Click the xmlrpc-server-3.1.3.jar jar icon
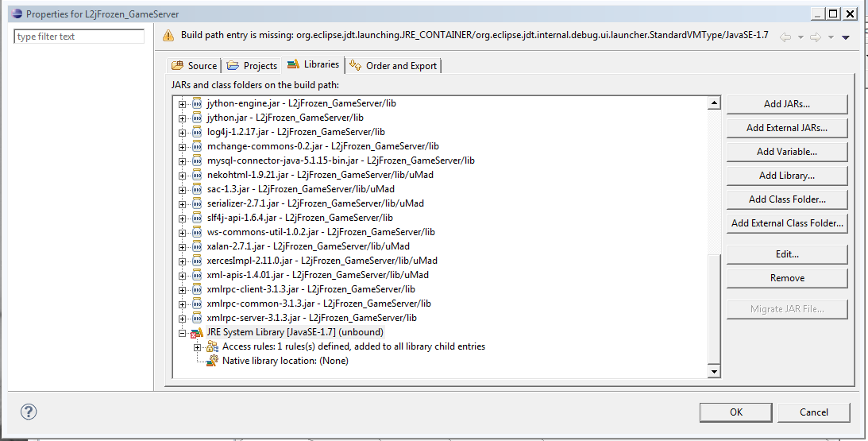Image resolution: width=868 pixels, height=441 pixels. 197,318
